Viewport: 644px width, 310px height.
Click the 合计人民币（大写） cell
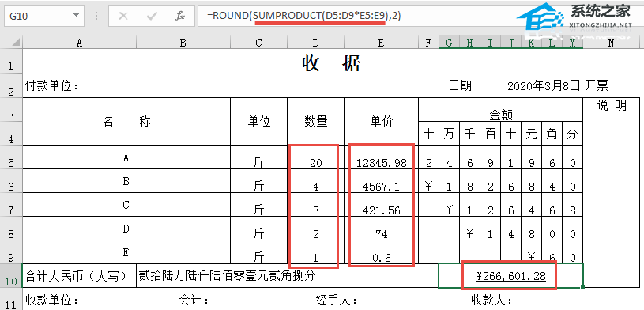(79, 275)
